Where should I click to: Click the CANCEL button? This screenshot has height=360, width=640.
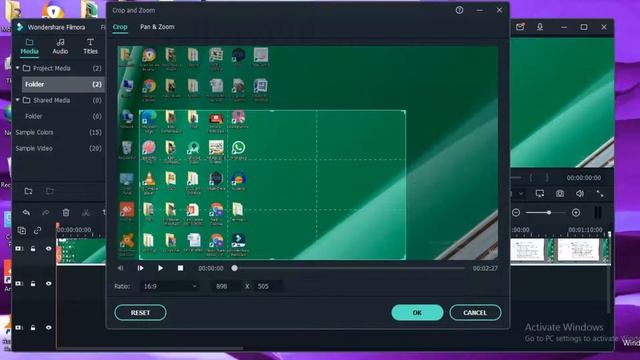click(475, 313)
